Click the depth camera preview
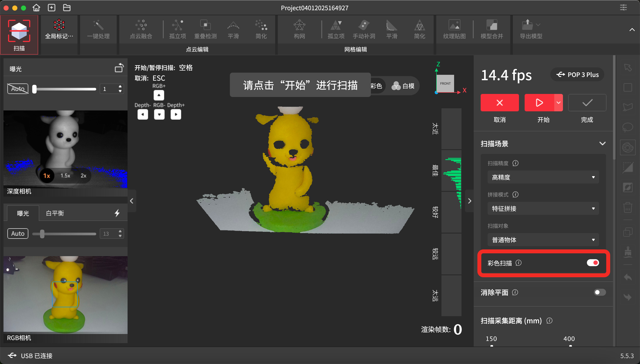The image size is (640, 364). coord(65,149)
